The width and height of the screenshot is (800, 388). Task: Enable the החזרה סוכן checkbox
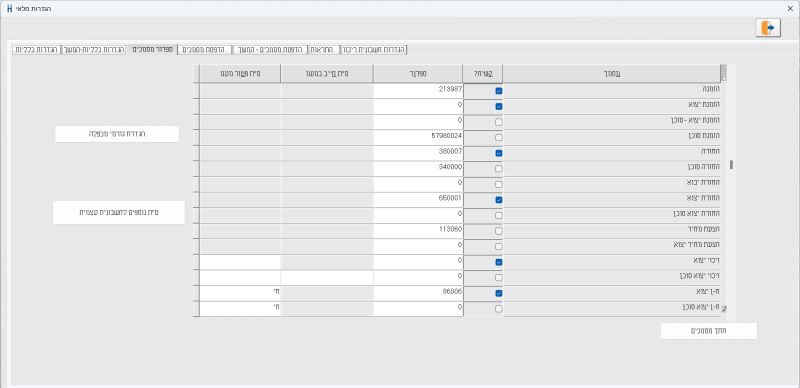[499, 169]
